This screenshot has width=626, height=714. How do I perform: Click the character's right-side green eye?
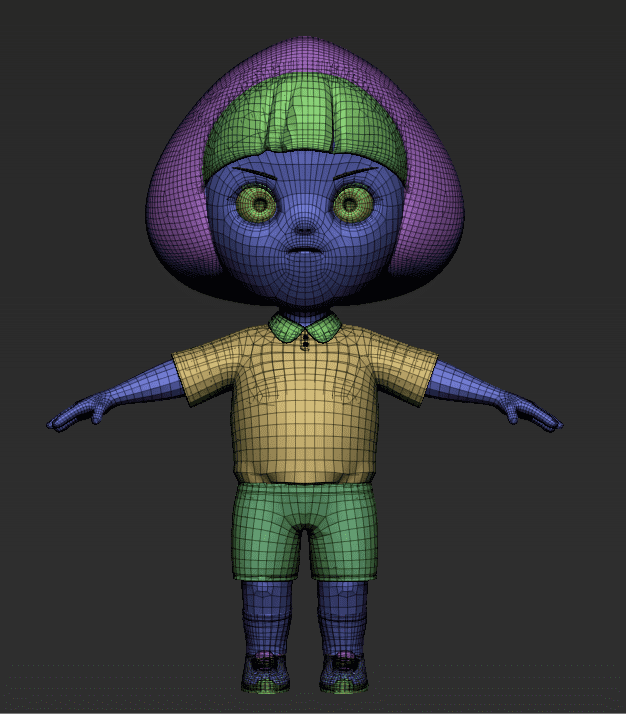click(x=353, y=204)
